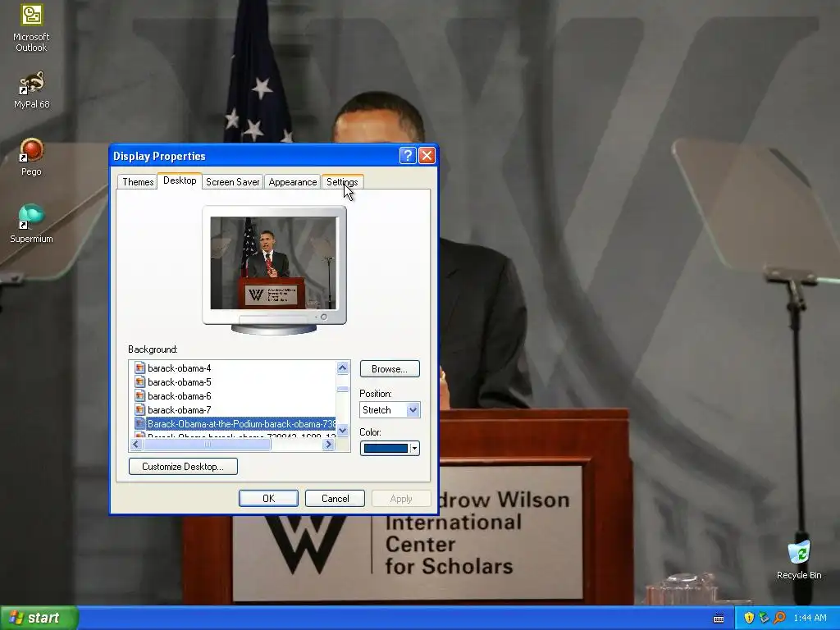Select the MyPal 68 desktop shortcut
840x630 pixels.
pyautogui.click(x=32, y=90)
